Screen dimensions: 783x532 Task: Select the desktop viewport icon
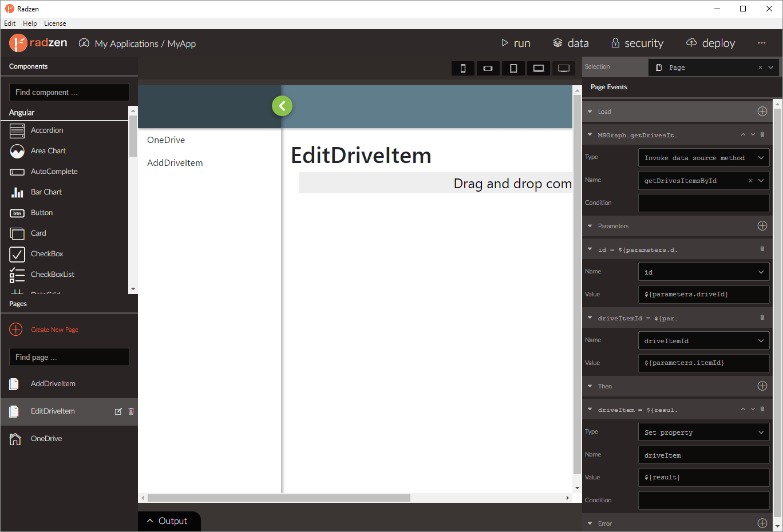pyautogui.click(x=564, y=68)
